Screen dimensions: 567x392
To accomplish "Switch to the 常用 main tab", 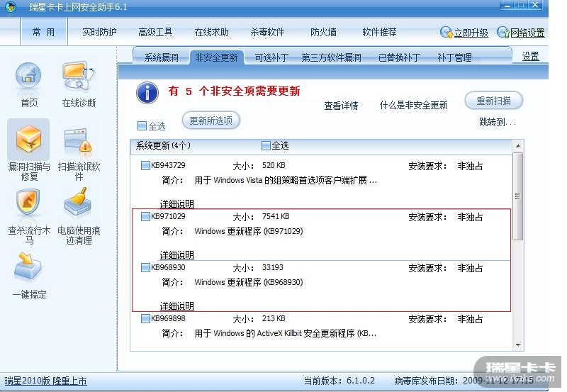I will (44, 32).
